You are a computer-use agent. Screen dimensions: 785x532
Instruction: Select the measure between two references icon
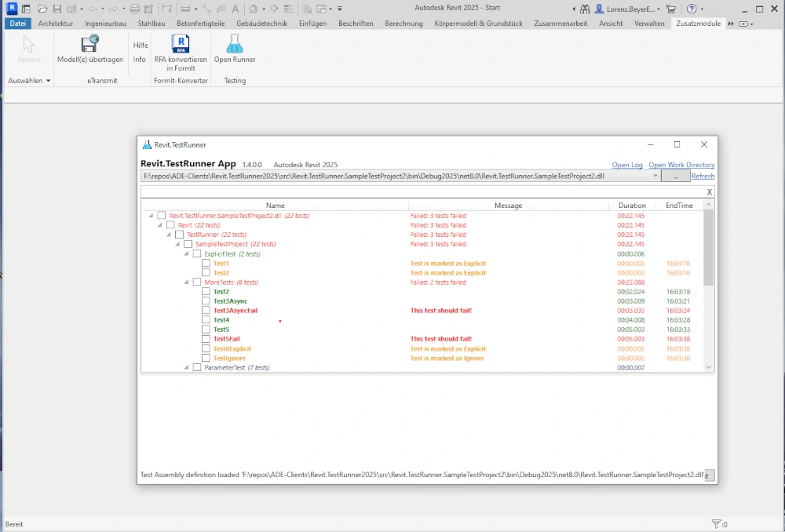pos(185,9)
